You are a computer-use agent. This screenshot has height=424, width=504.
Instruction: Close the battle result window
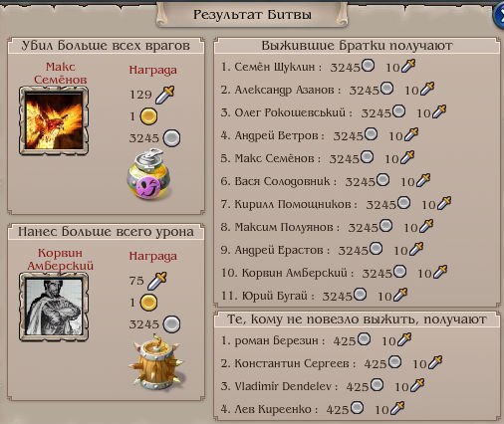coord(499,15)
